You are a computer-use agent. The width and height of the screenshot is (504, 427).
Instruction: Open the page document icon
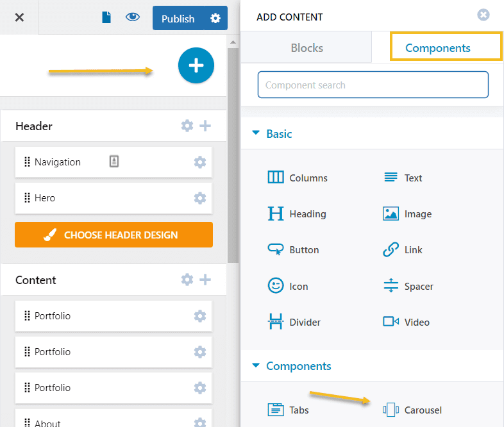click(x=106, y=17)
